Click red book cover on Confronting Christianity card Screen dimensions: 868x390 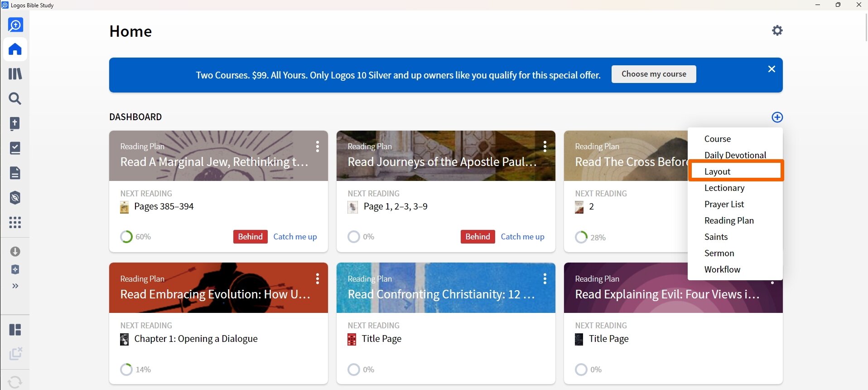click(x=352, y=340)
